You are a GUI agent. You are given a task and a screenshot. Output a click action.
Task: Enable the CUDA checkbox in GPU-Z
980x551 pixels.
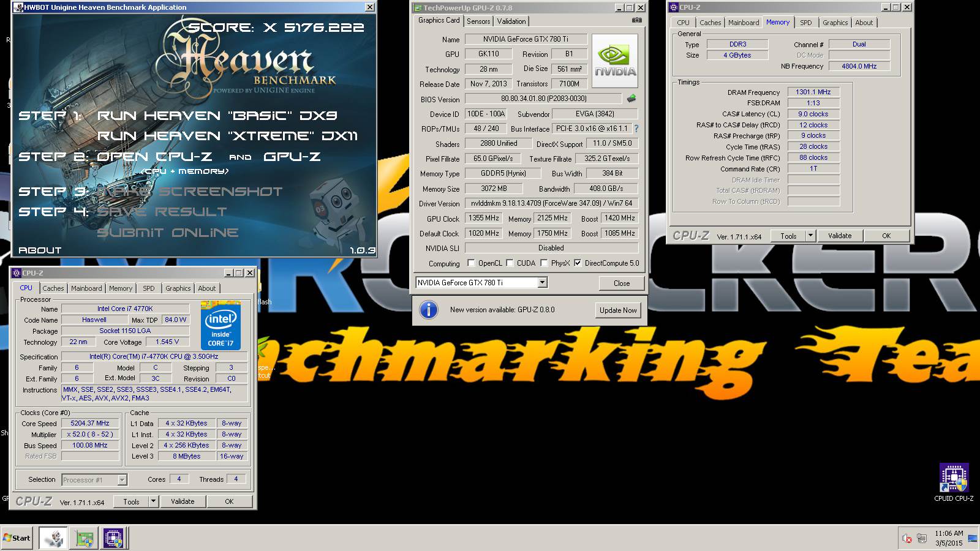tap(510, 263)
